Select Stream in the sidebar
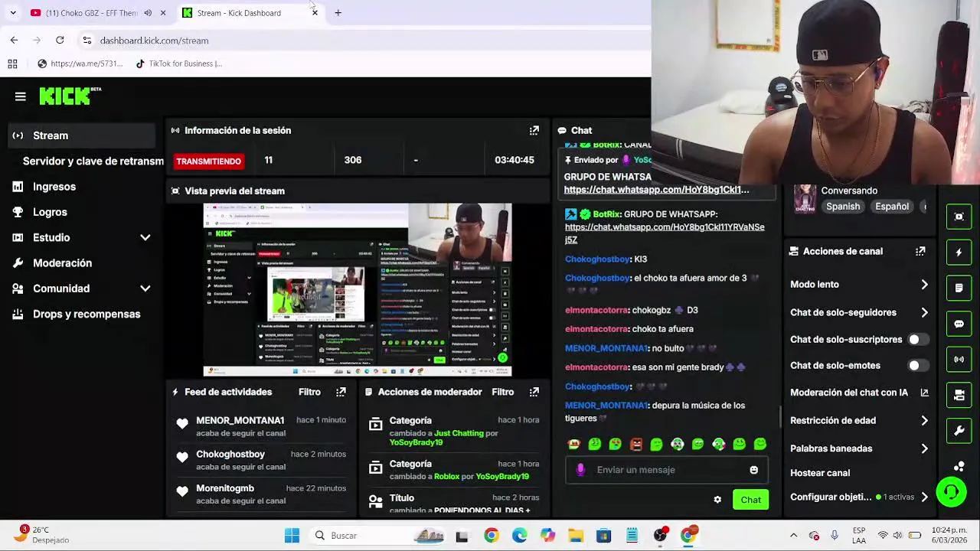The width and height of the screenshot is (980, 551). click(80, 135)
